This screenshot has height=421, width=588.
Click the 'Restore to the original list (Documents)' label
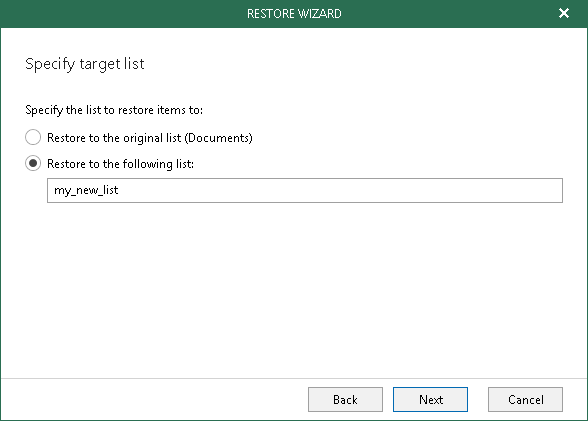(150, 138)
